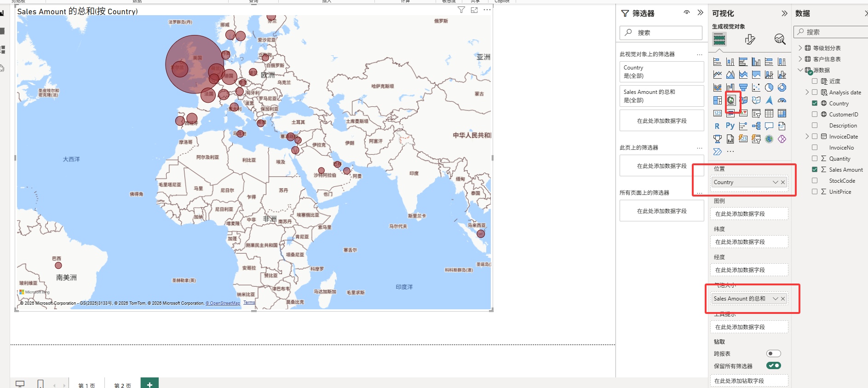The width and height of the screenshot is (868, 388).
Task: Open more options on the map visual
Action: [x=487, y=10]
